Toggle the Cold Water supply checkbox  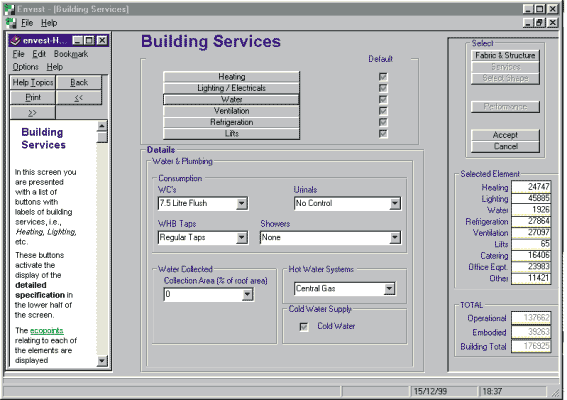coord(304,327)
